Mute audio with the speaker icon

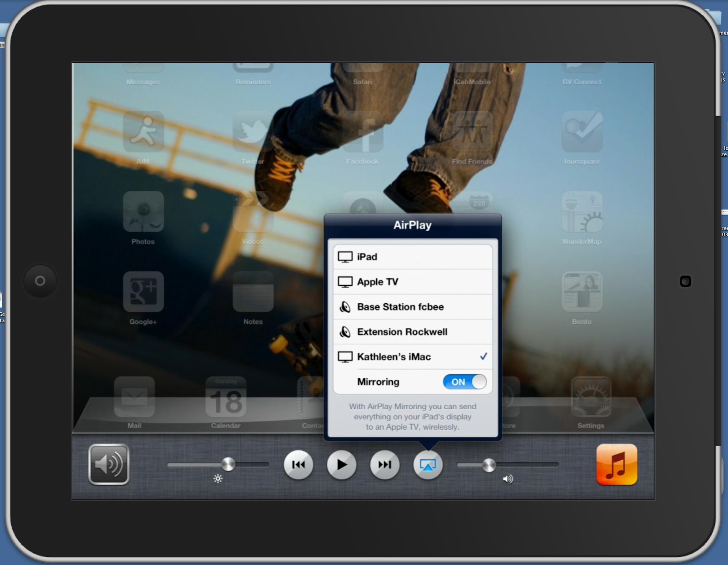pyautogui.click(x=109, y=465)
